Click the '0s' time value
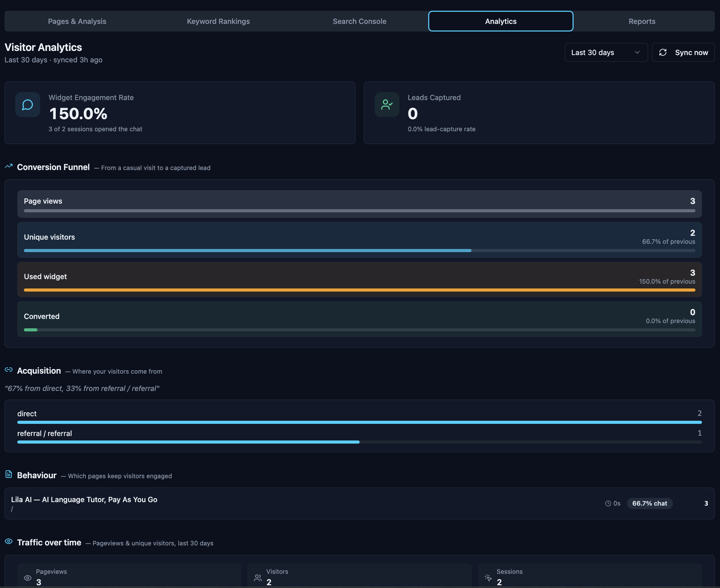Viewport: 720px width, 588px height. (x=617, y=504)
